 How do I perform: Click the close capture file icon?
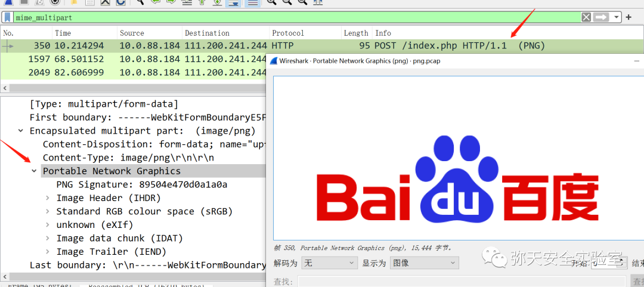tap(105, 2)
